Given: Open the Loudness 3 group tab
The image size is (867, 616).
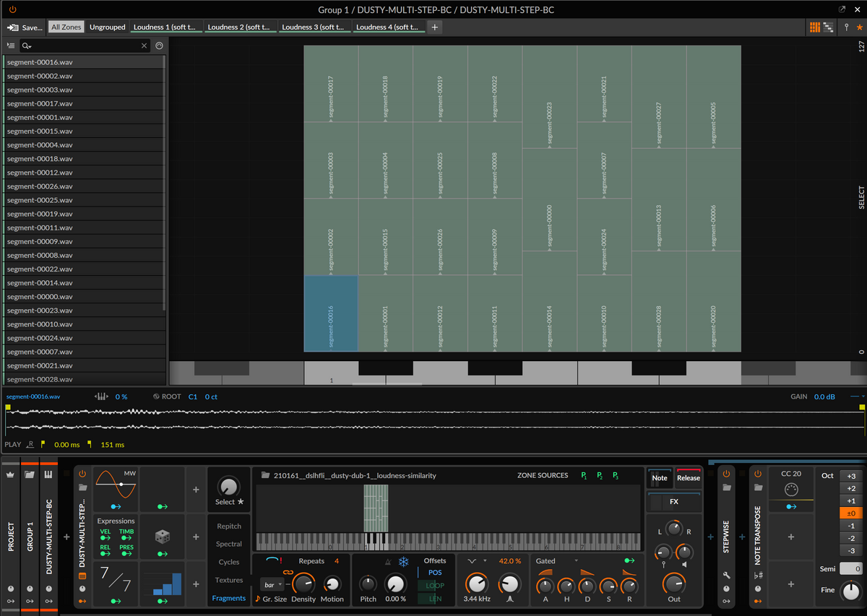Looking at the screenshot, I should [314, 27].
